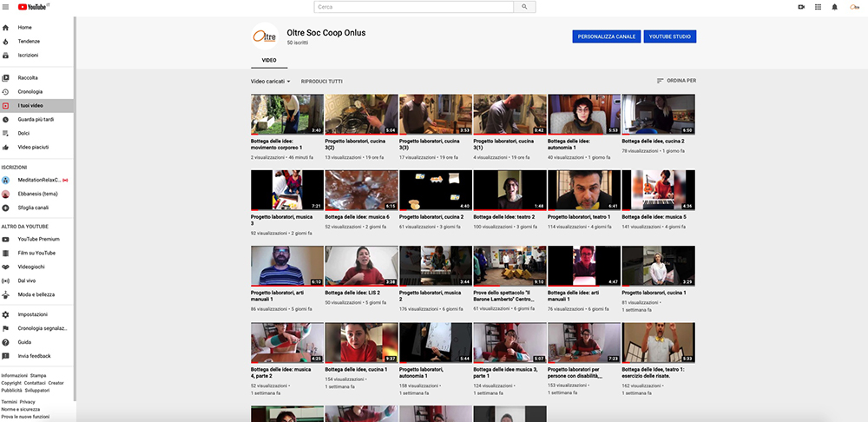Open thumbnail of Bottega delle idee: musica 6

tap(361, 190)
